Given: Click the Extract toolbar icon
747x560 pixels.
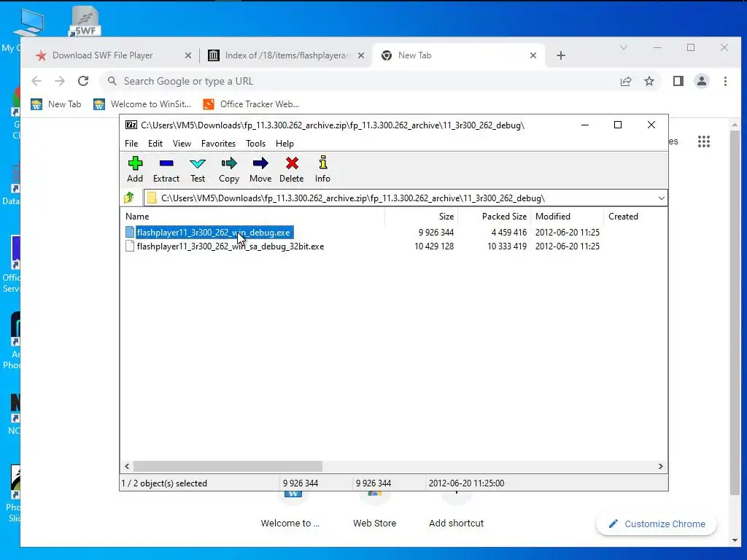Looking at the screenshot, I should pyautogui.click(x=166, y=169).
